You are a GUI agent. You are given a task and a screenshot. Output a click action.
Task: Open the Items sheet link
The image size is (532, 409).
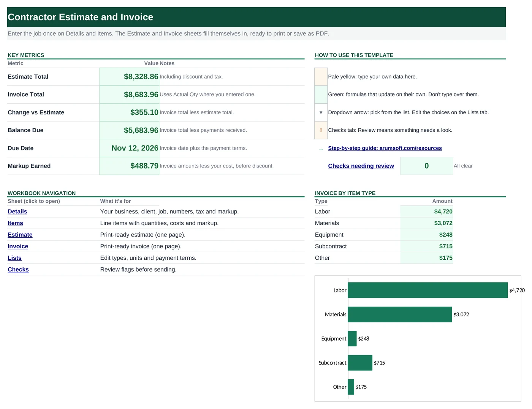(x=15, y=223)
